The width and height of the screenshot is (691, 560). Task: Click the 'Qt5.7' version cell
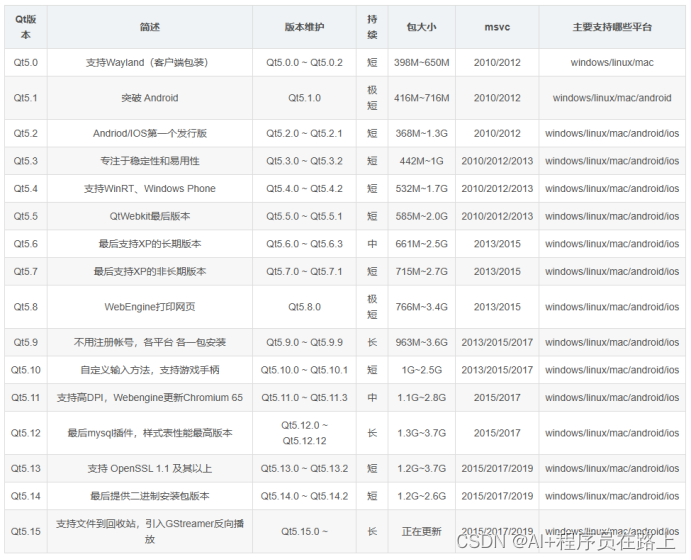tap(26, 271)
